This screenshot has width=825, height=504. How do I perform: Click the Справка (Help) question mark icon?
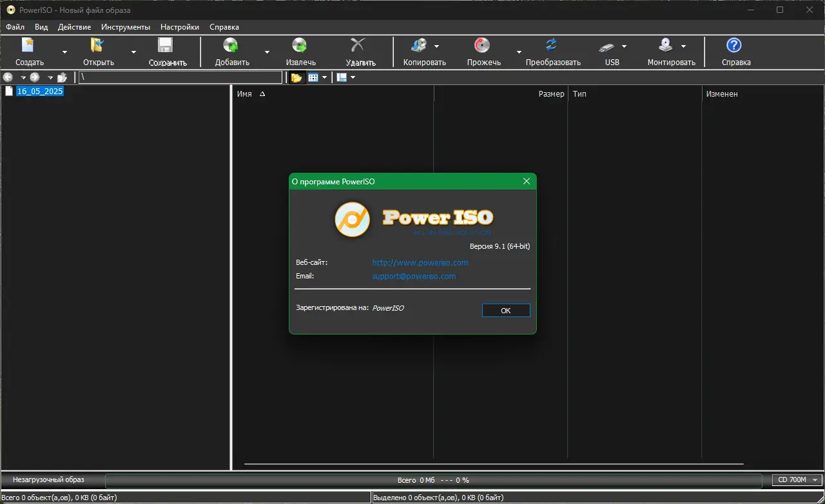(734, 45)
